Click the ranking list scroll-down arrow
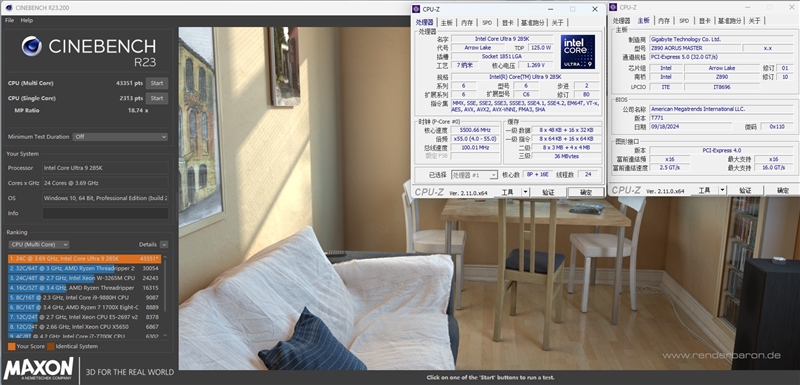The height and width of the screenshot is (385, 800). click(x=164, y=336)
